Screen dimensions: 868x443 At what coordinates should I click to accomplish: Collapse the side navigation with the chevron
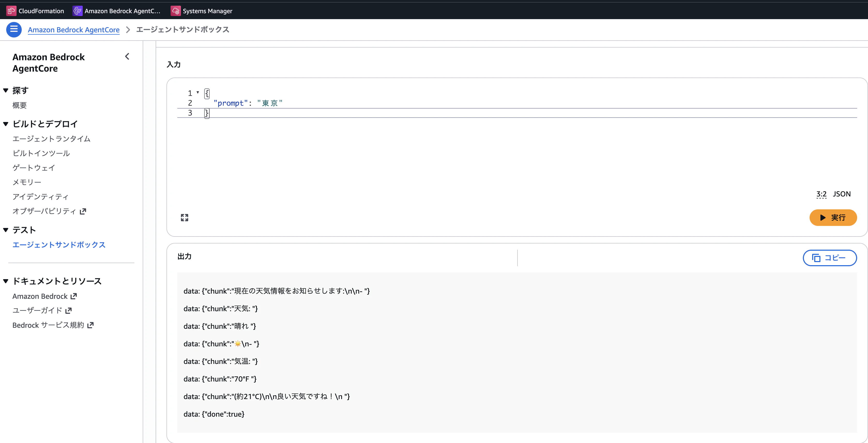127,57
